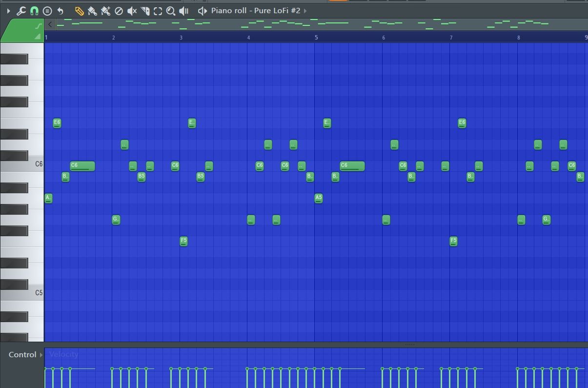Click the arrow after Pure LoFi #2 title

(305, 11)
